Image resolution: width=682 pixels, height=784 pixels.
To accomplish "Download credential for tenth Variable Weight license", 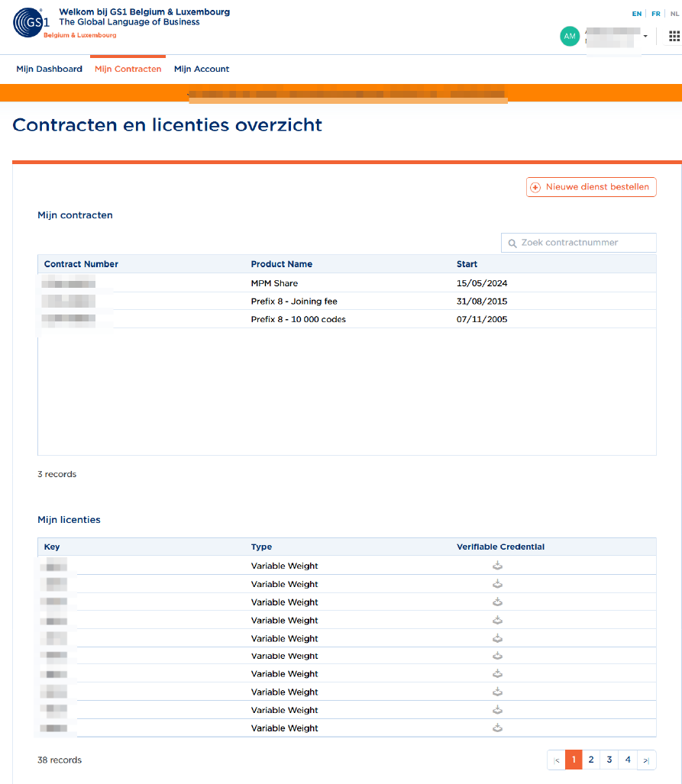I will (497, 728).
